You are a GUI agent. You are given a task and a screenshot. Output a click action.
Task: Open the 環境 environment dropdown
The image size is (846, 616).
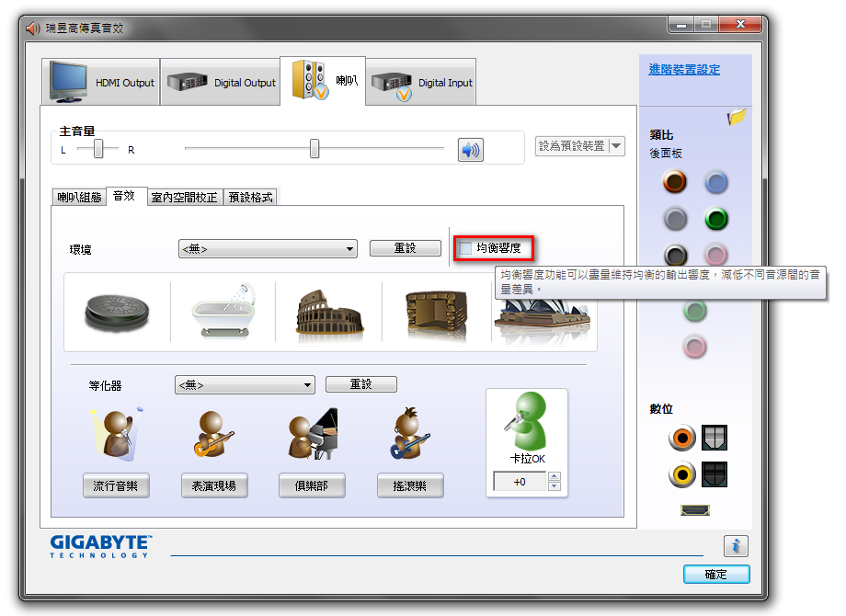tap(268, 248)
